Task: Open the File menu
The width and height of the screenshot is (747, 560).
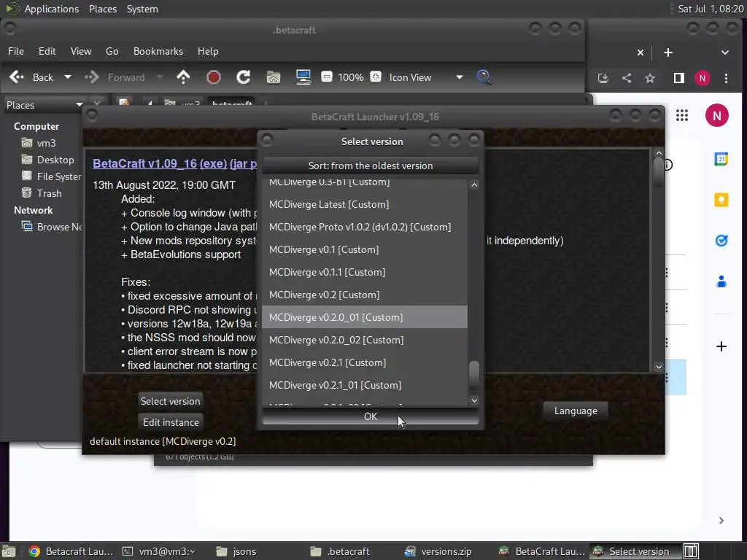Action: coord(16,51)
